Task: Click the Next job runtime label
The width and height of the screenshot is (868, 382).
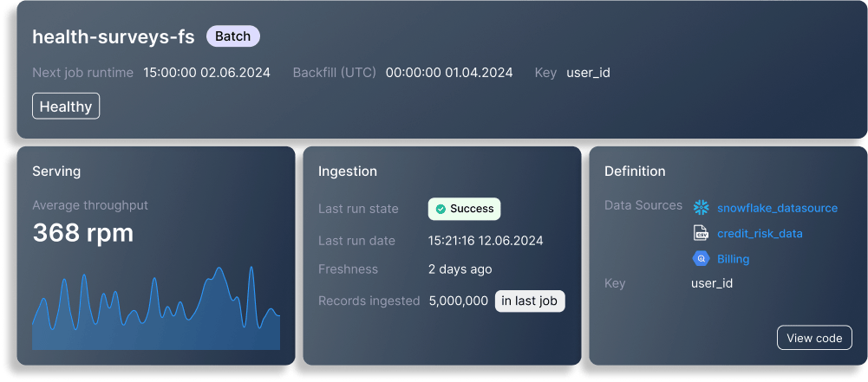Action: point(82,73)
